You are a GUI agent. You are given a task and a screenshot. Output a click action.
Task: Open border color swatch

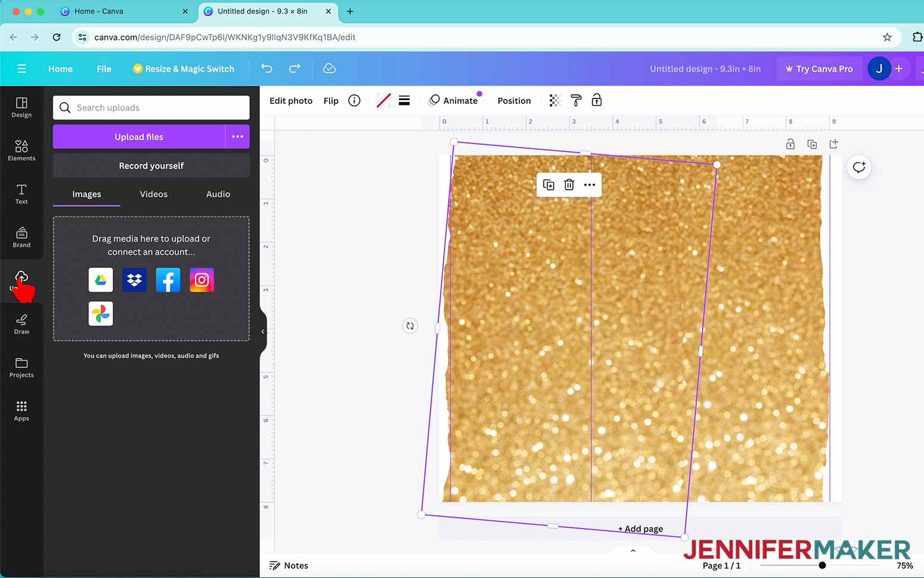click(384, 100)
